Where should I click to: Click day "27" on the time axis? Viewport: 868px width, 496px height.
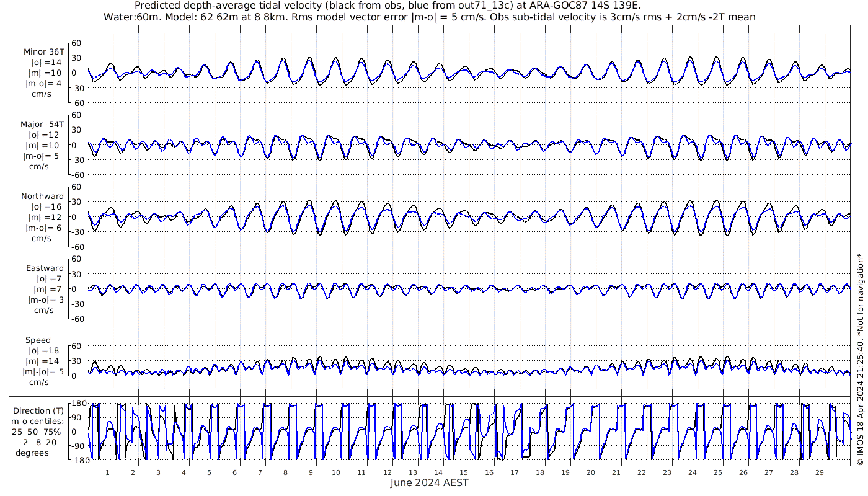768,472
